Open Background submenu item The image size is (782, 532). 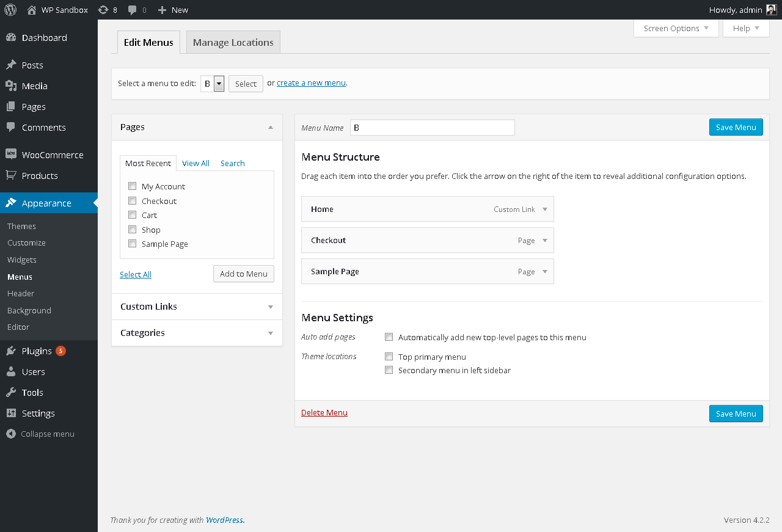coord(29,310)
